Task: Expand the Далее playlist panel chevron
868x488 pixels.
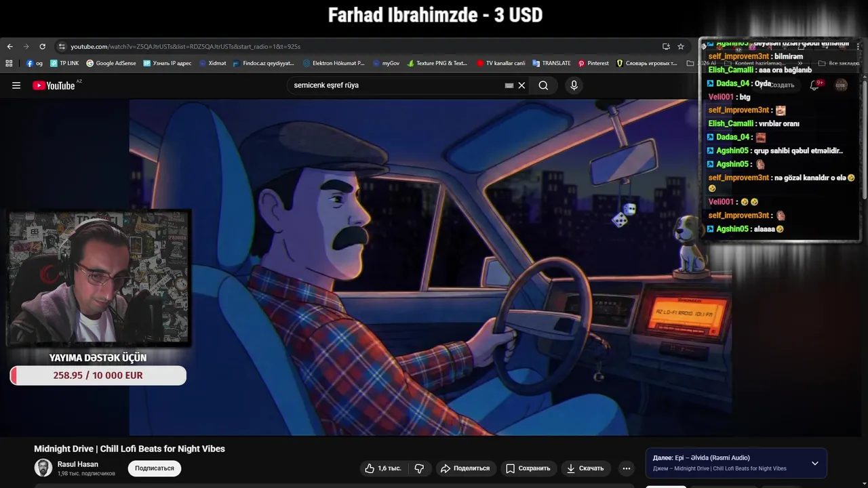Action: pos(815,464)
